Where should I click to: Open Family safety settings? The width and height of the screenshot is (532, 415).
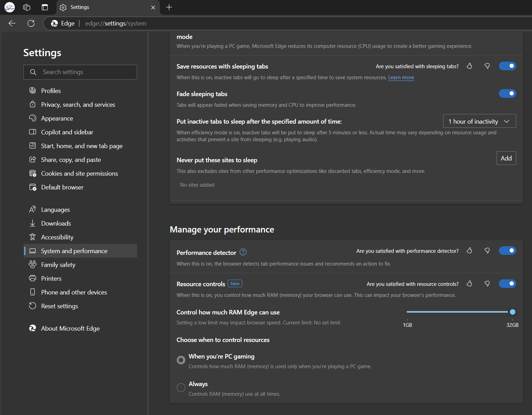pyautogui.click(x=80, y=264)
